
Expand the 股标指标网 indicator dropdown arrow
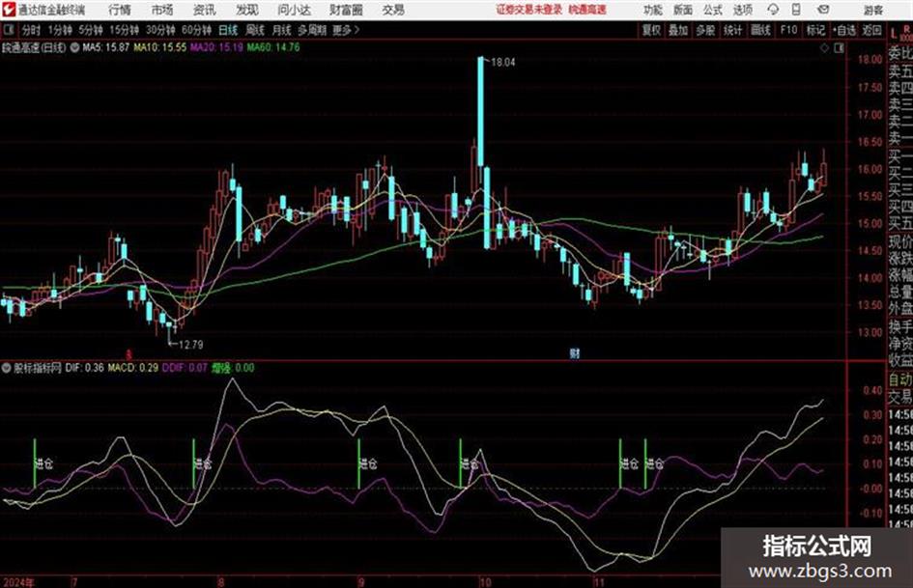(x=7, y=368)
